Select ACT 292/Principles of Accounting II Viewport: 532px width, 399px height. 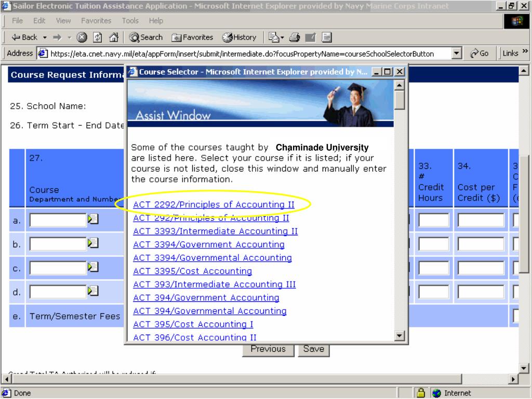(x=211, y=218)
